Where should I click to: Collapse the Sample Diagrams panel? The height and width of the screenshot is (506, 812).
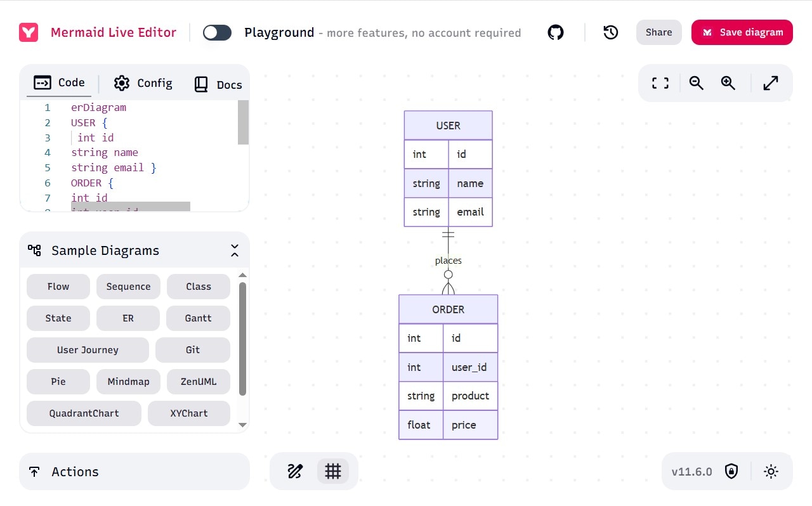coord(235,250)
